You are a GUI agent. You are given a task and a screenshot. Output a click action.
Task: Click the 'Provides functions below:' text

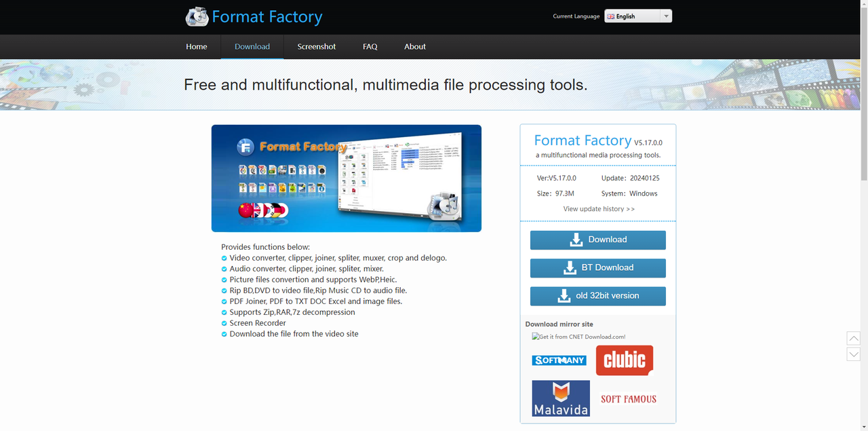point(265,247)
